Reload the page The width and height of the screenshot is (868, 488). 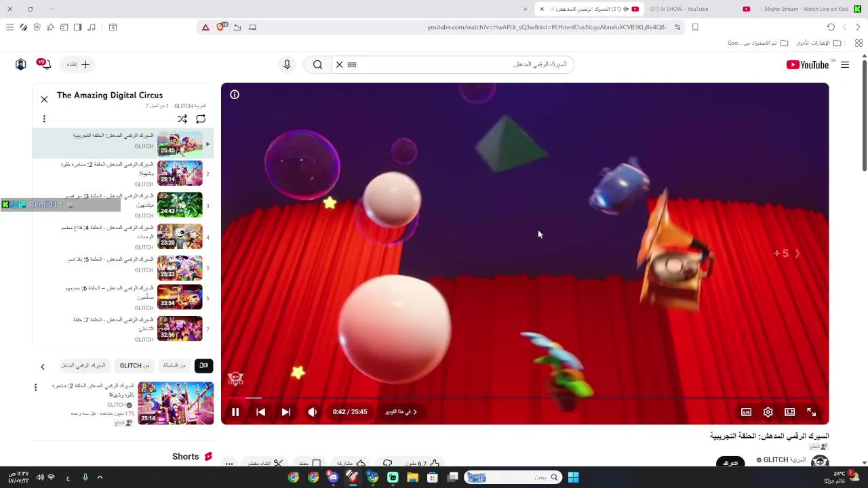[x=831, y=27]
